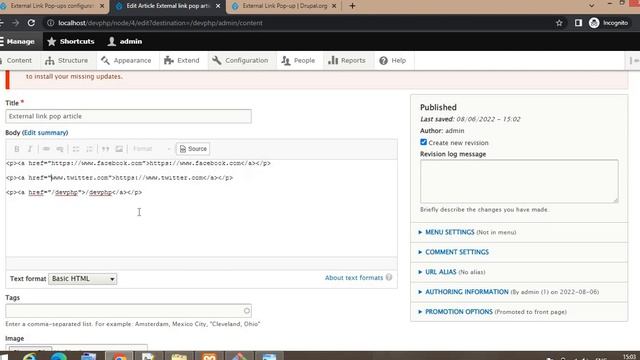This screenshot has height=360, width=640.
Task: Expand the Menu Settings section
Action: [x=449, y=232]
